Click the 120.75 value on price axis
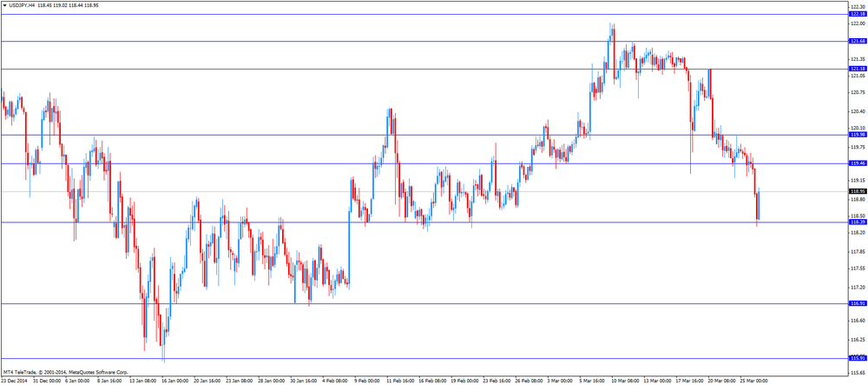Screen dimensions: 868x385 [x=858, y=93]
